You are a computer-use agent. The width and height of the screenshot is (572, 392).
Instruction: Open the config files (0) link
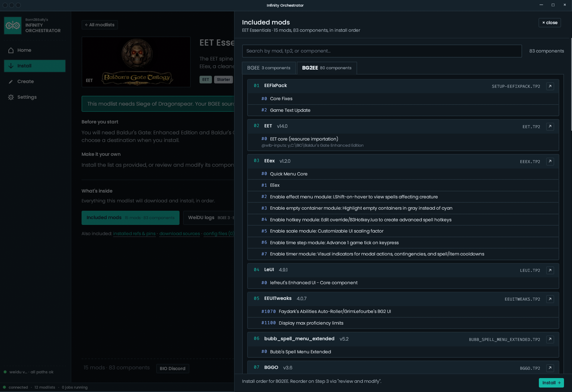[219, 234]
